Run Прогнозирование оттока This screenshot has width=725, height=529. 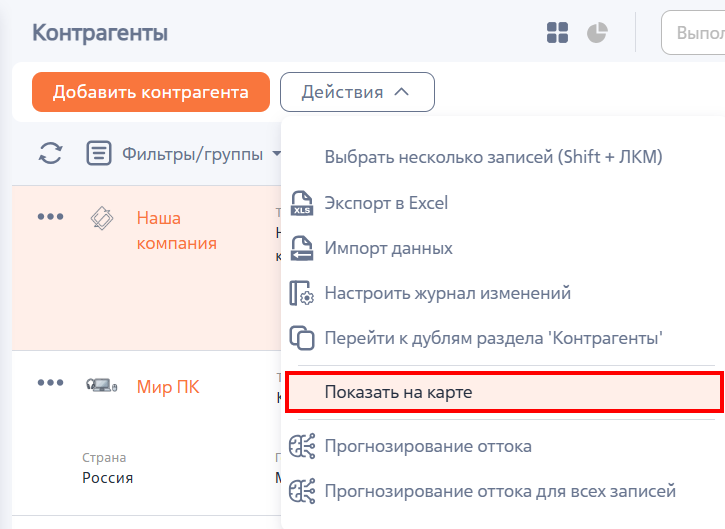pos(428,446)
